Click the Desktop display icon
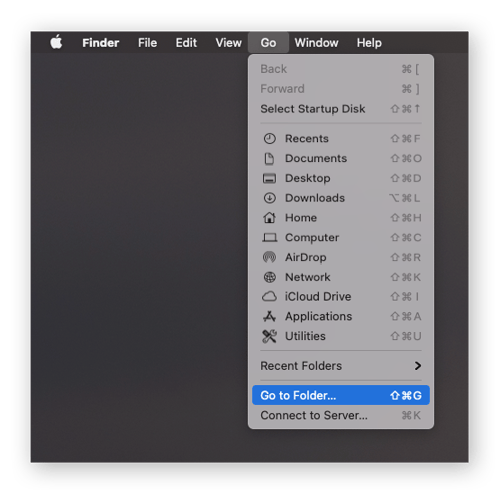The image size is (500, 494). [x=269, y=178]
